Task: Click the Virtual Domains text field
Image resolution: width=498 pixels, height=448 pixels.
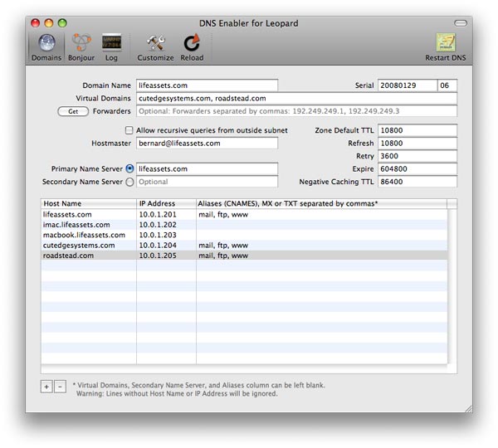Action: (296, 98)
